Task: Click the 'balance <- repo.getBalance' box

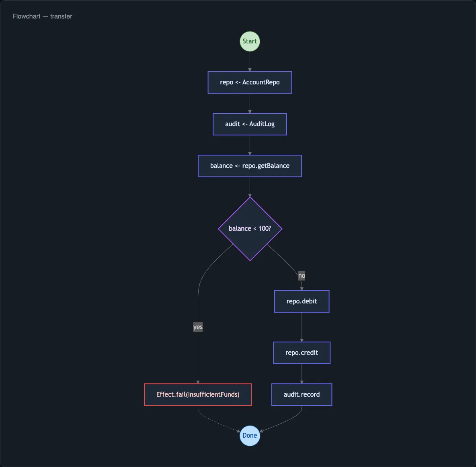Action: 250,166
